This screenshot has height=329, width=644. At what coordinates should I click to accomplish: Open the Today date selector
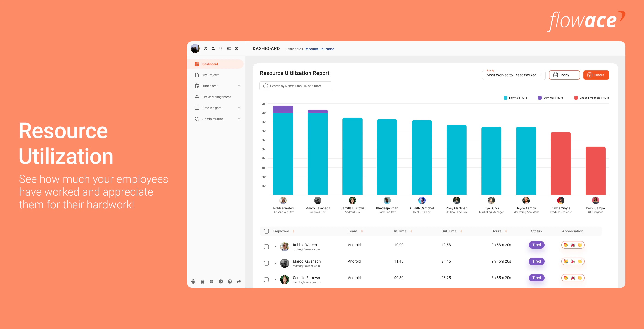[564, 75]
